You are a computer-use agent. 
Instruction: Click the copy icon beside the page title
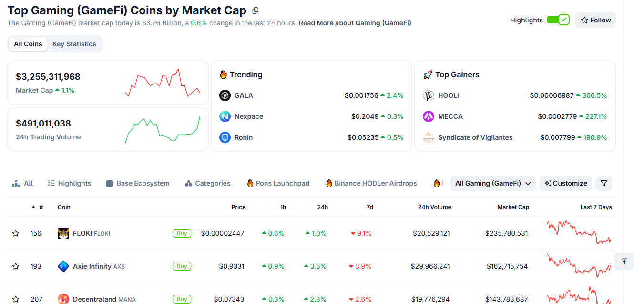(256, 10)
